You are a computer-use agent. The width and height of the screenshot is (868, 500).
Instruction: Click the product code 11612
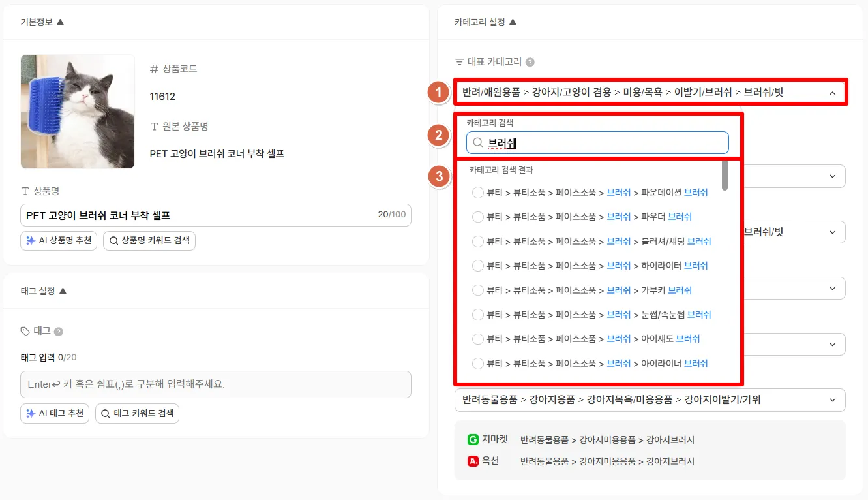tap(162, 97)
